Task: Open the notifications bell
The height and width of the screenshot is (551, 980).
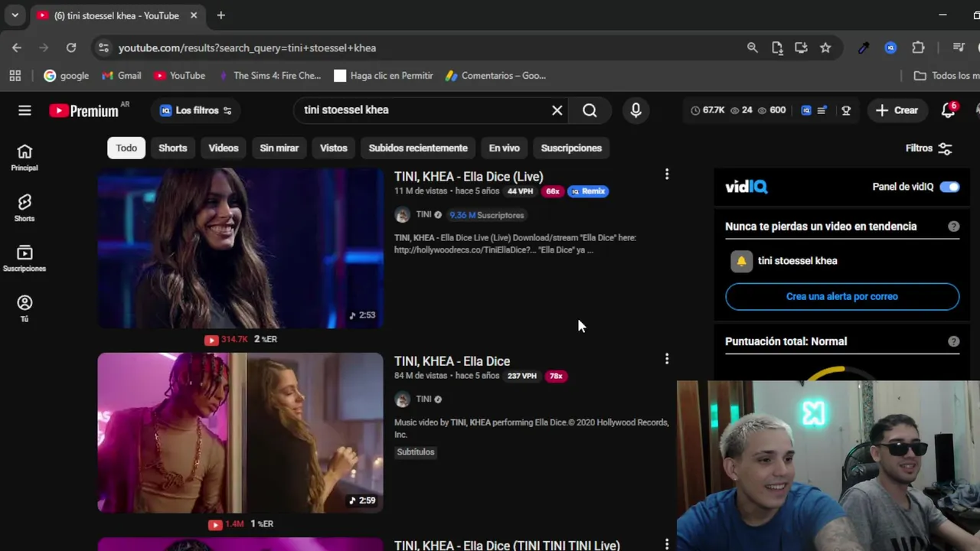Action: (x=949, y=110)
